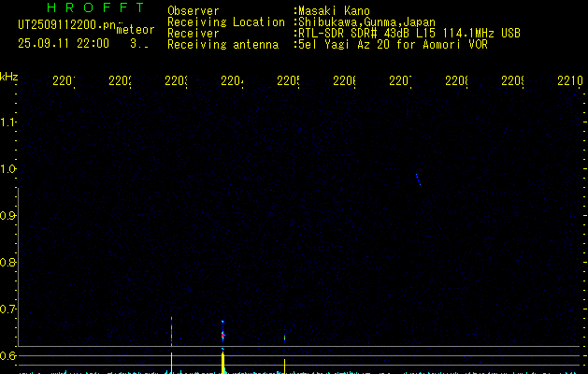Click the 2210 time axis label
The height and width of the screenshot is (374, 588).
coord(570,80)
